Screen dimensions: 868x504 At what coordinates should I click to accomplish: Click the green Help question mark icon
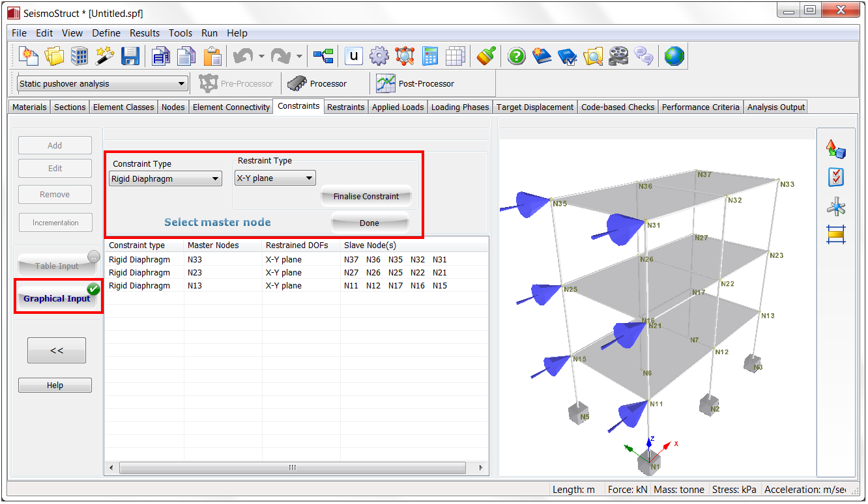click(x=516, y=57)
